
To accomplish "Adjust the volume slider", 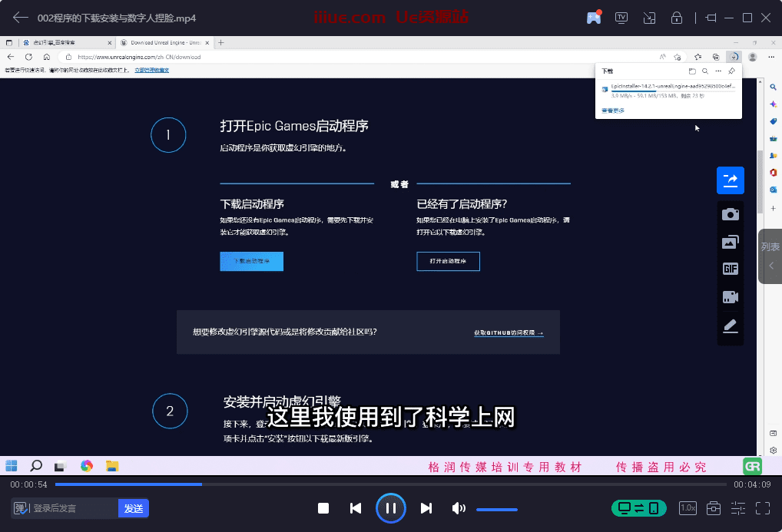I will 496,509.
